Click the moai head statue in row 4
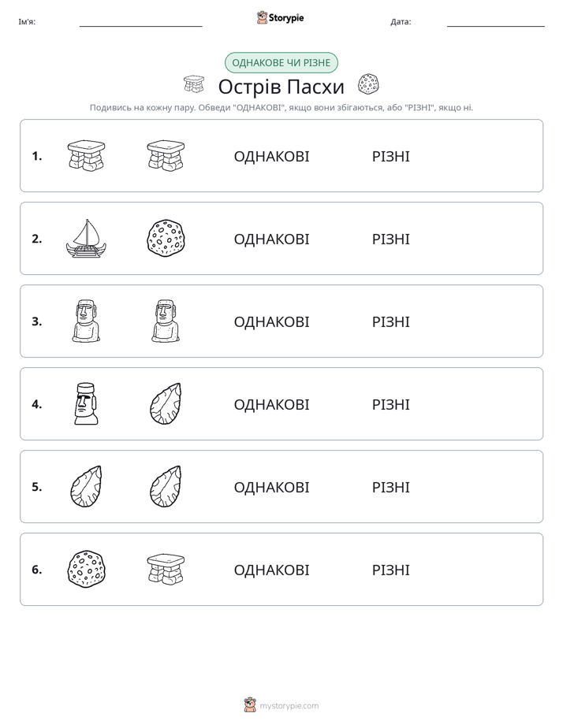This screenshot has width=563, height=728. coord(86,404)
